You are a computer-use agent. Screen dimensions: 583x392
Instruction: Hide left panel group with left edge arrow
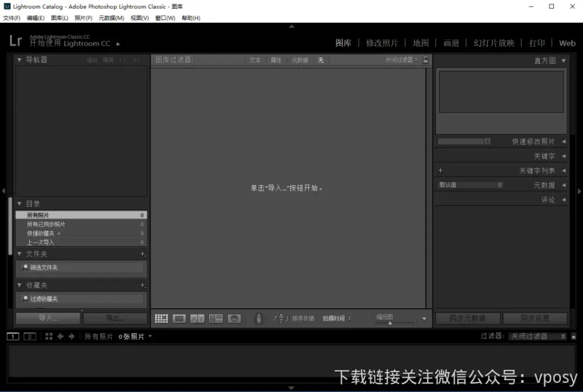tap(3, 191)
